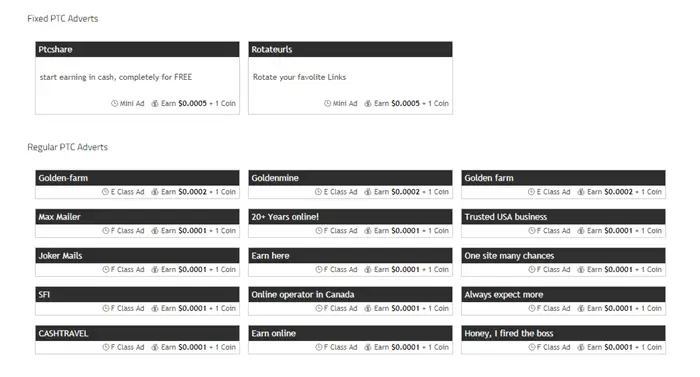
Task: Click the Fixed PTC Adverts heading
Action: click(x=62, y=19)
